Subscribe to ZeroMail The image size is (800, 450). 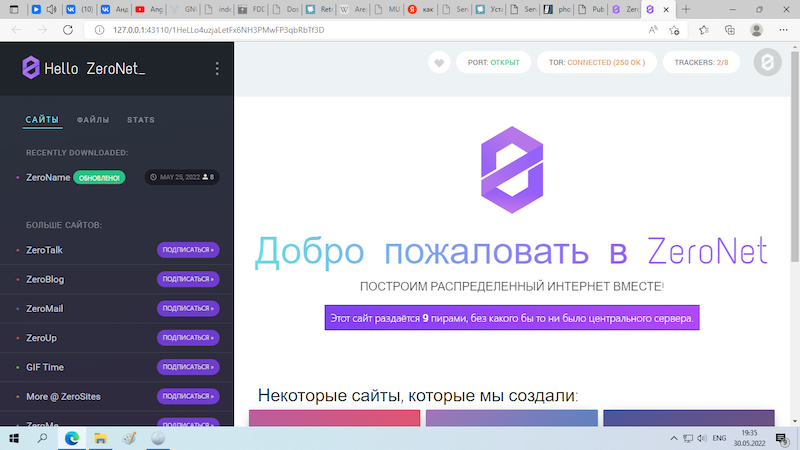tap(188, 308)
